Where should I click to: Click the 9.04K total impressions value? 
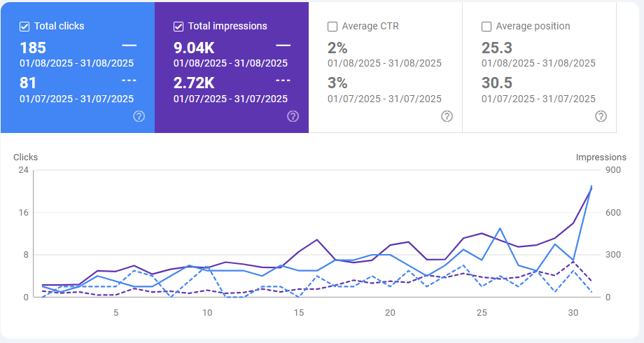pos(195,48)
